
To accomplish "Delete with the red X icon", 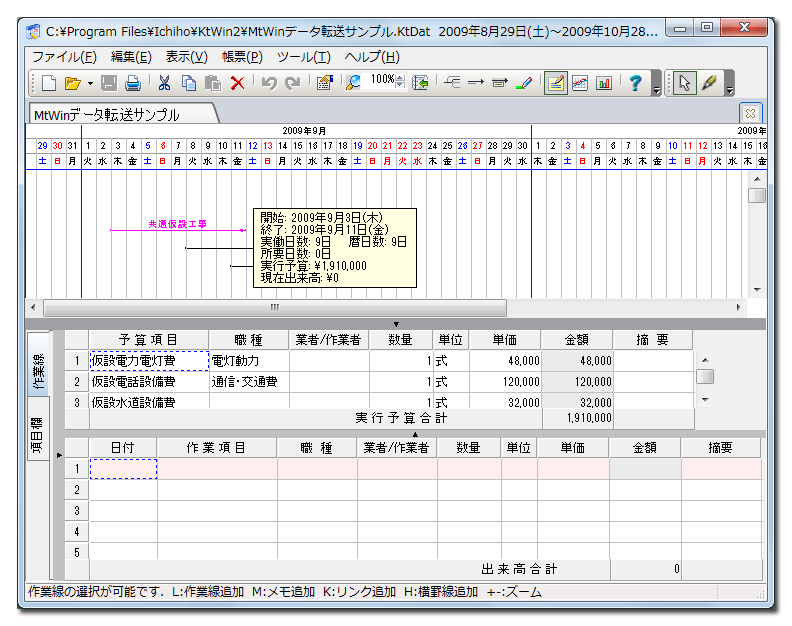I will (237, 82).
